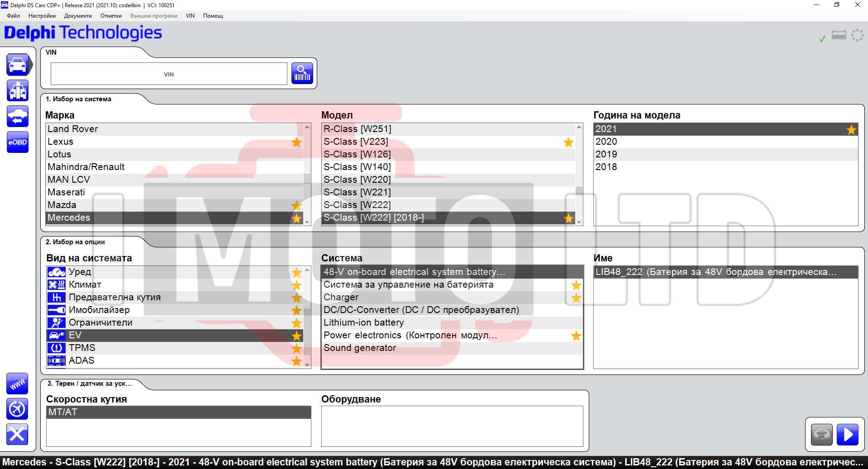Toggle favourite star for Lexus
868x469 pixels.
(296, 142)
